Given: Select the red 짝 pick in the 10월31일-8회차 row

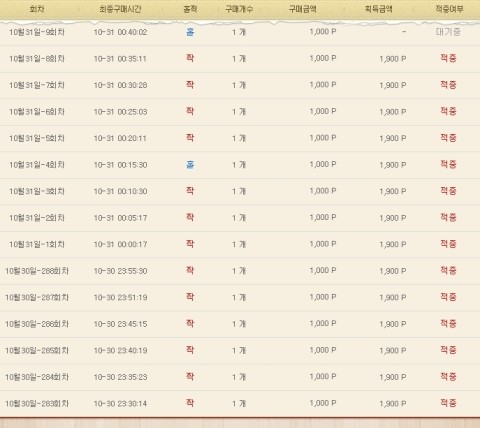Looking at the screenshot, I should click(190, 58).
